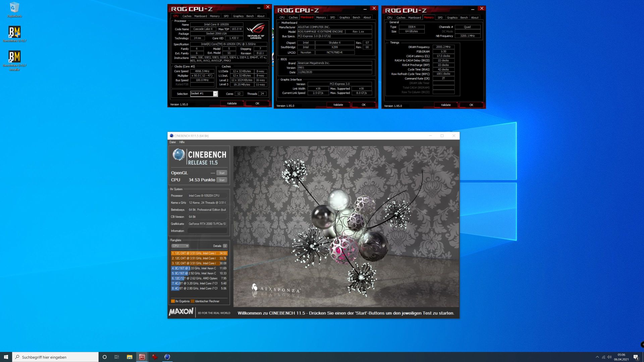This screenshot has height=362, width=644.
Task: Open the network status tray icon
Action: 603,357
